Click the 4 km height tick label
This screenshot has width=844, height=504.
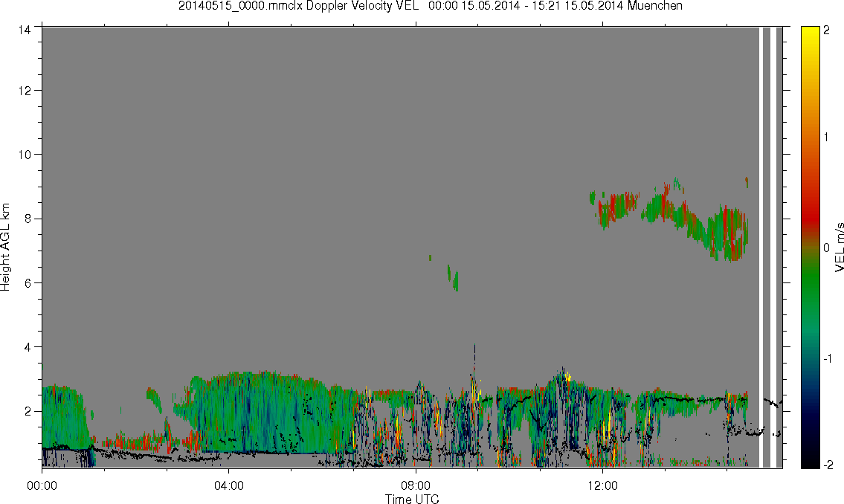(x=26, y=347)
